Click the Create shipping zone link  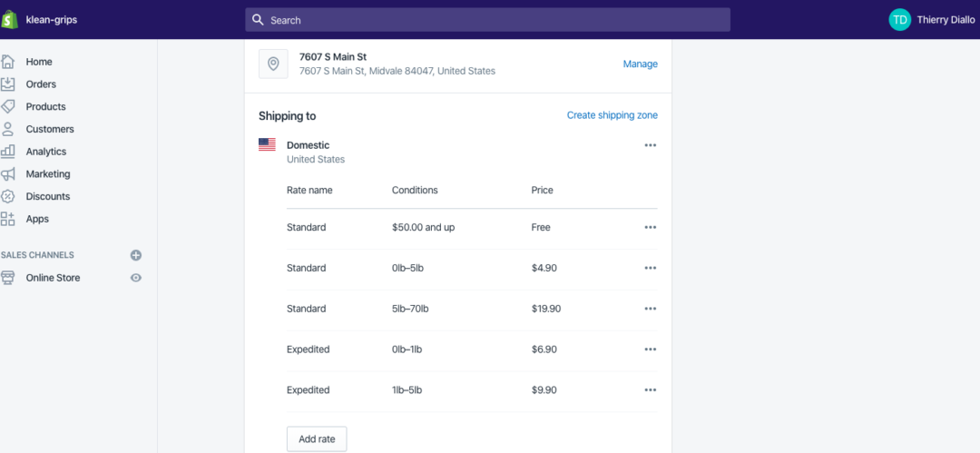tap(612, 115)
